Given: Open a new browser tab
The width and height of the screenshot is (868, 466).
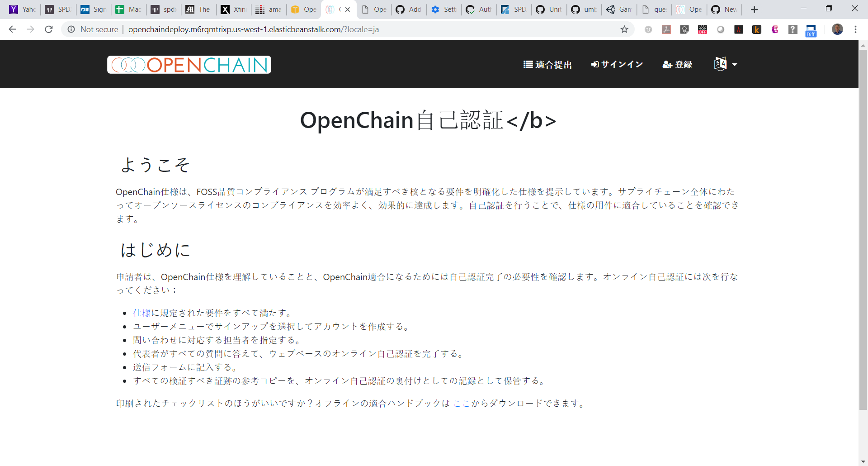Looking at the screenshot, I should [754, 9].
